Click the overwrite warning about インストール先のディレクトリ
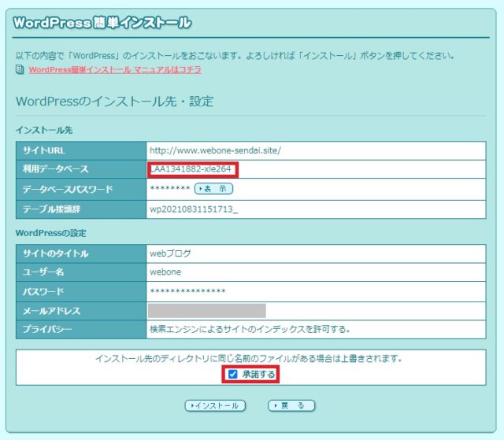This screenshot has height=440, width=504. [x=249, y=358]
